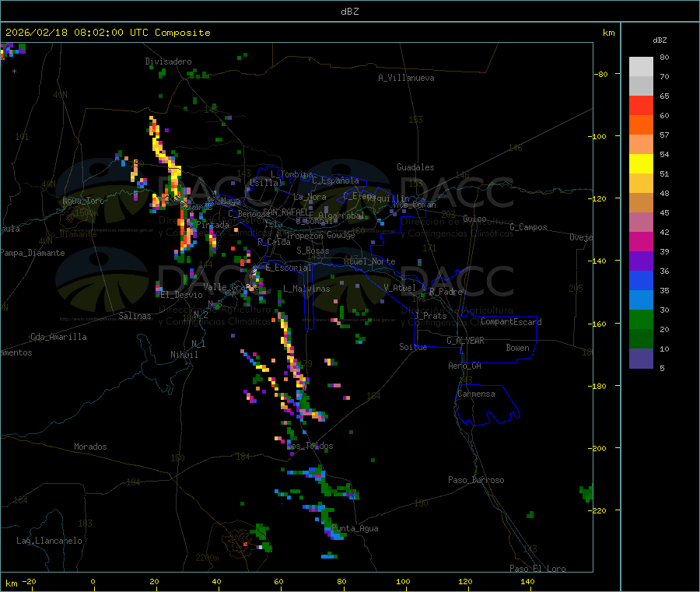Click the dBZ title at top
The width and height of the screenshot is (700, 592).
point(349,12)
